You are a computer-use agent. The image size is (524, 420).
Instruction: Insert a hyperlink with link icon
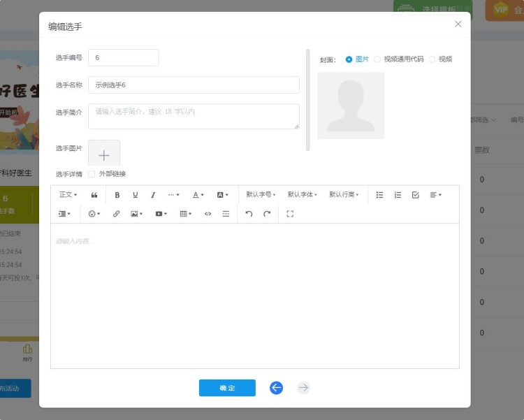(x=116, y=214)
